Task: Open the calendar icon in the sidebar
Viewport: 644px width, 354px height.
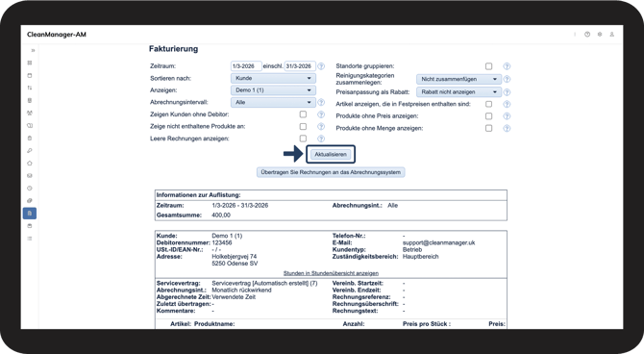Action: (30, 76)
